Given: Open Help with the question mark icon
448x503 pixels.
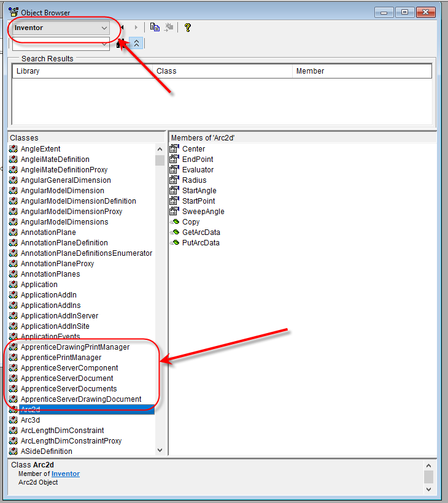Looking at the screenshot, I should click(x=188, y=28).
